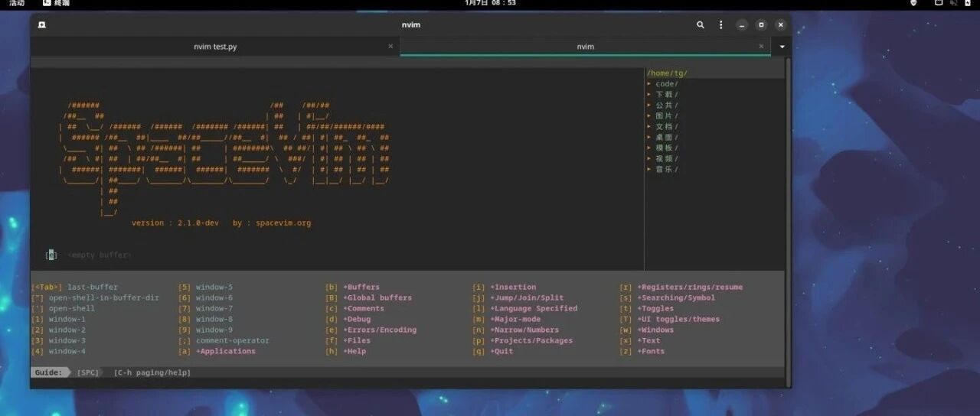Open the terminal three-dot menu

pos(720,24)
